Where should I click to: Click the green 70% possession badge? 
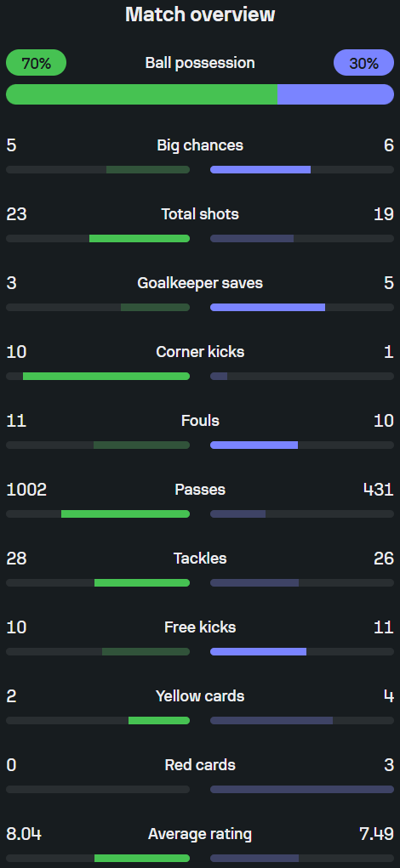[36, 63]
